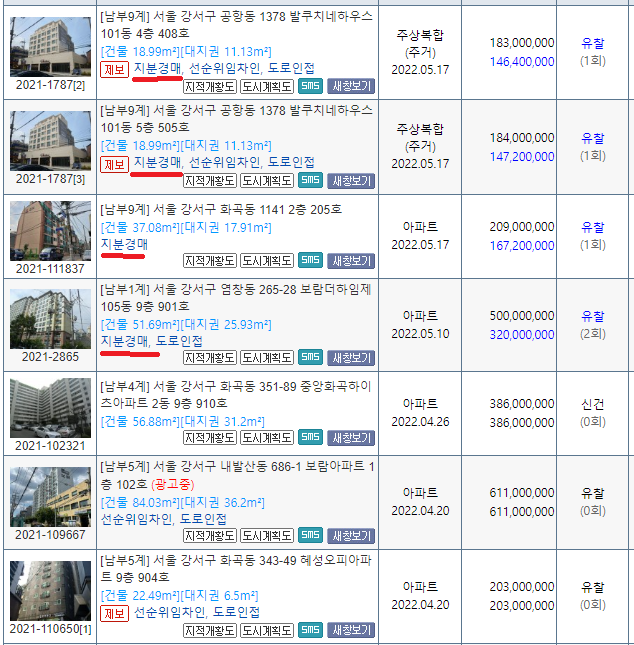Click 유찰 status for 147,200,000 listing

(x=592, y=138)
